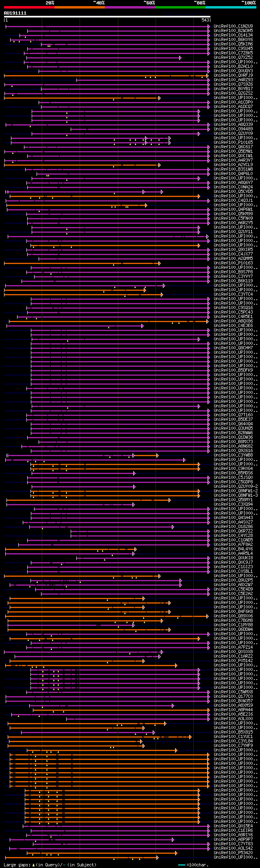Select label UniRef100_A8PA44
This screenshot has width=260, height=868.
click(233, 710)
